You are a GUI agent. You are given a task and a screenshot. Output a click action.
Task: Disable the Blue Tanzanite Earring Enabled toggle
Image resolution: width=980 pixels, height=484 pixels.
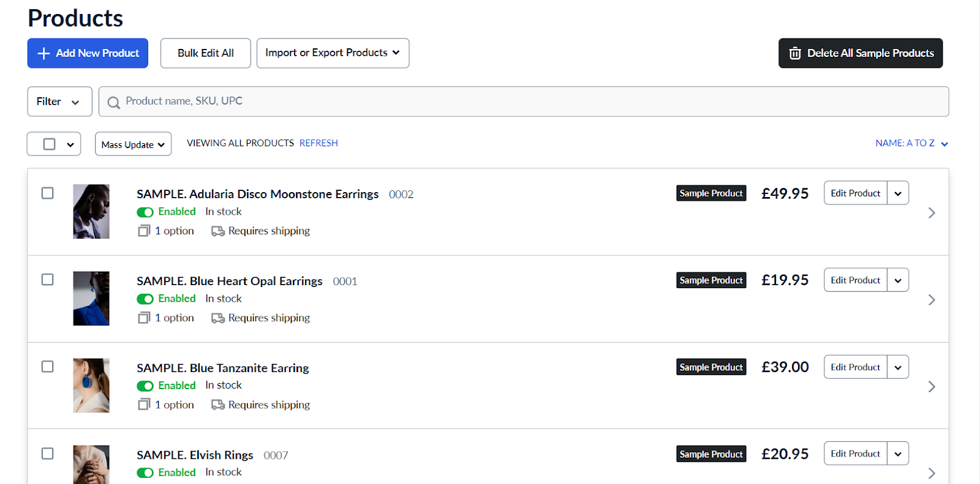145,386
